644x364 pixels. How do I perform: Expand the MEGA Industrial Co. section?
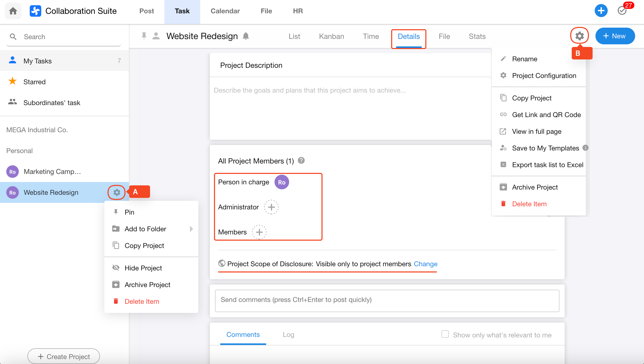(x=37, y=130)
